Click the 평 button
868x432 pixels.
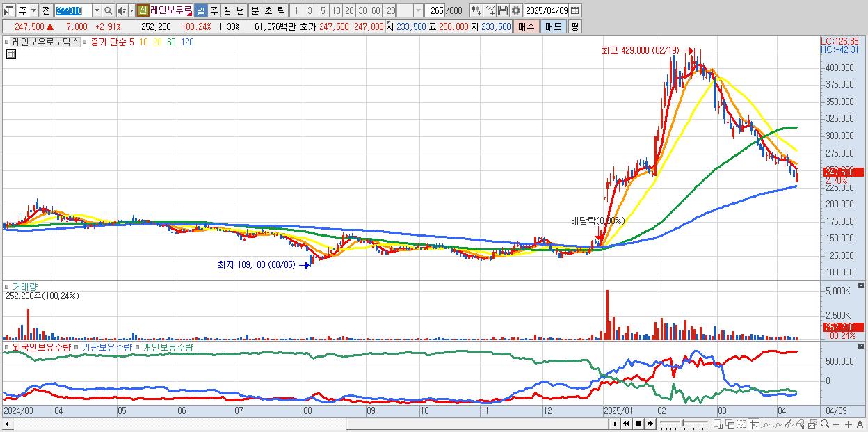(x=574, y=26)
